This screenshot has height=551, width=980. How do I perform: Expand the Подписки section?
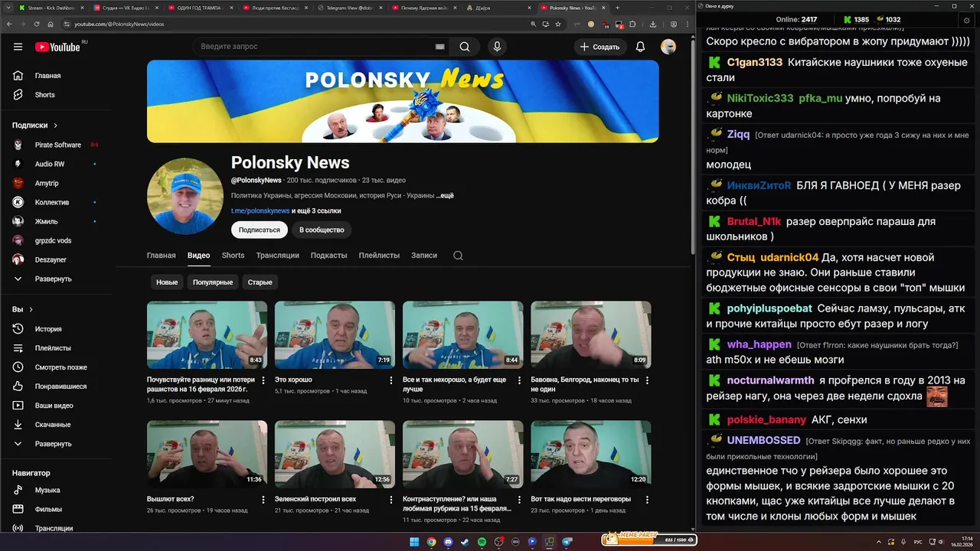(34, 126)
